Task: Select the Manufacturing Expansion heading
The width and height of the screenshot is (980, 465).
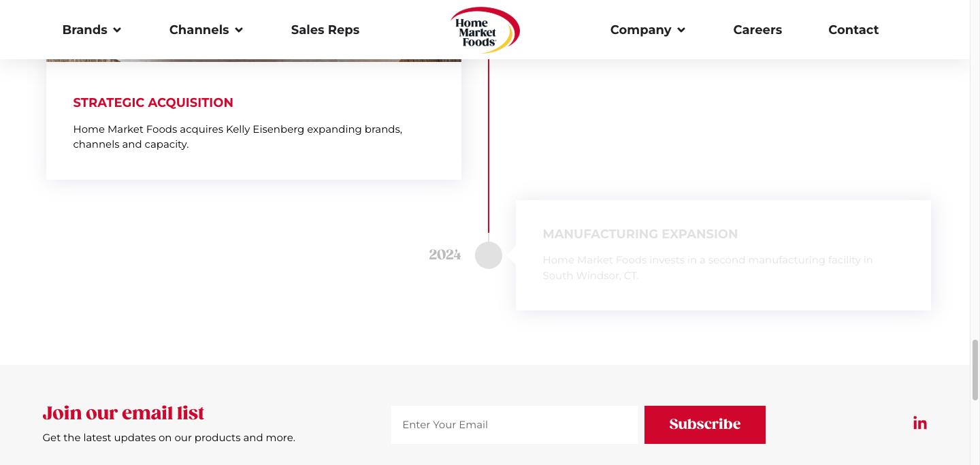Action: tap(640, 234)
